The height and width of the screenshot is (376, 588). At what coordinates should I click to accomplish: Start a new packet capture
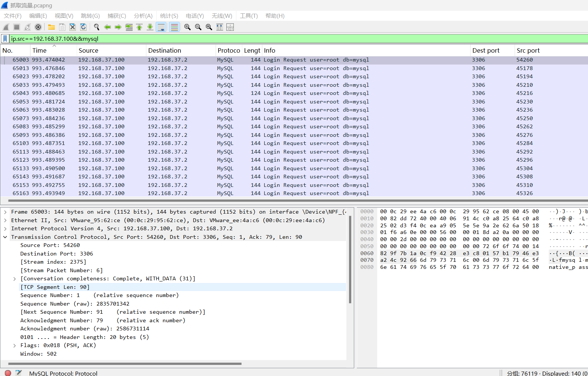click(6, 27)
